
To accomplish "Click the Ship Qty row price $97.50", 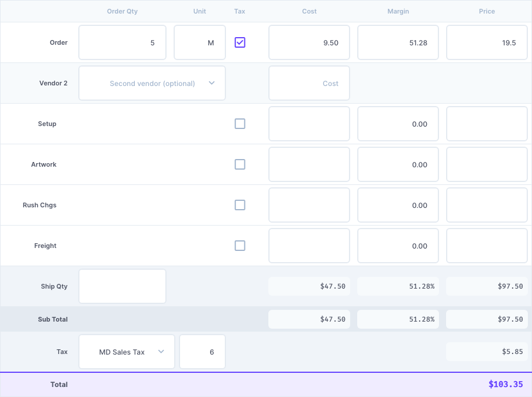I will tap(487, 286).
